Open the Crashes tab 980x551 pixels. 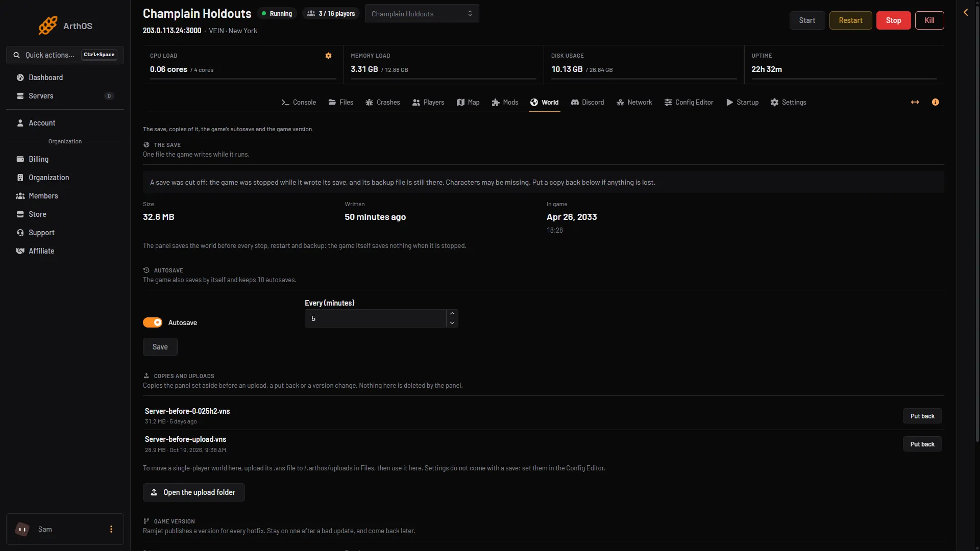pyautogui.click(x=382, y=102)
